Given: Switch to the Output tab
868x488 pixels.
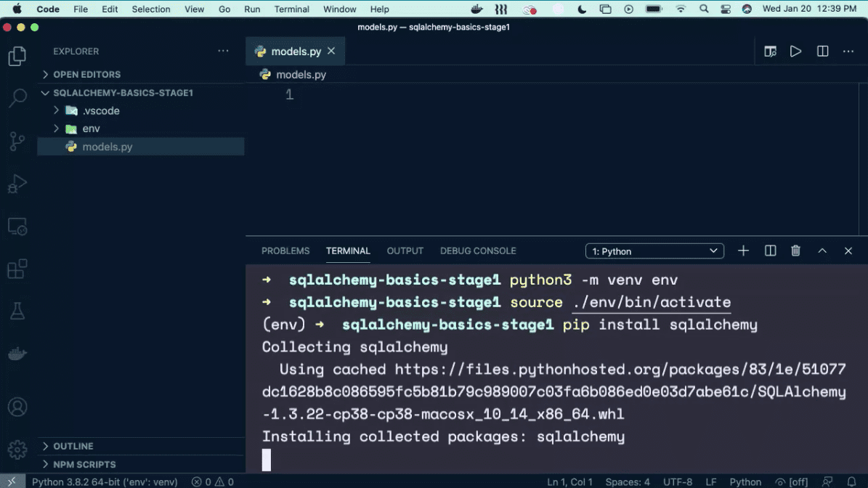Looking at the screenshot, I should coord(405,251).
